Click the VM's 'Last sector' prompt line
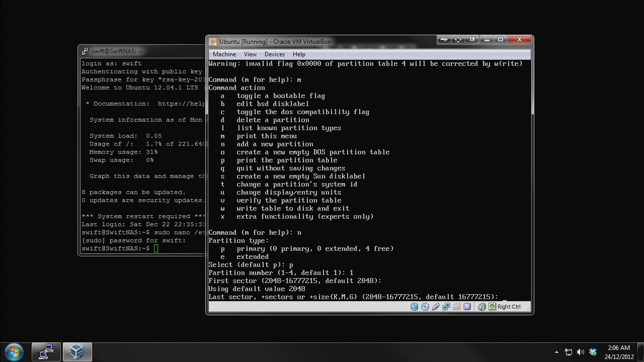This screenshot has width=644, height=362. tap(353, 297)
